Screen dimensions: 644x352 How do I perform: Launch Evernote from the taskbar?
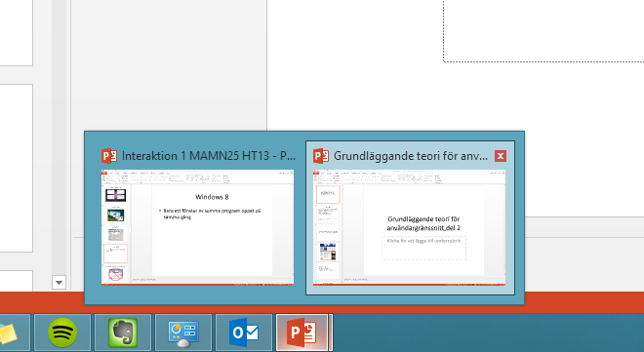point(123,332)
